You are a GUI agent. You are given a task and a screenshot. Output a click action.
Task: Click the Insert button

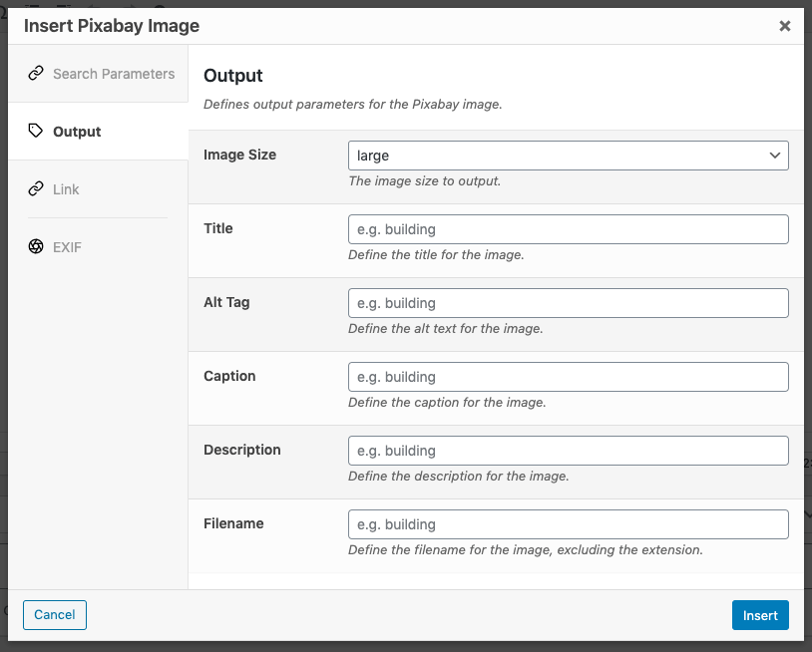pos(760,615)
